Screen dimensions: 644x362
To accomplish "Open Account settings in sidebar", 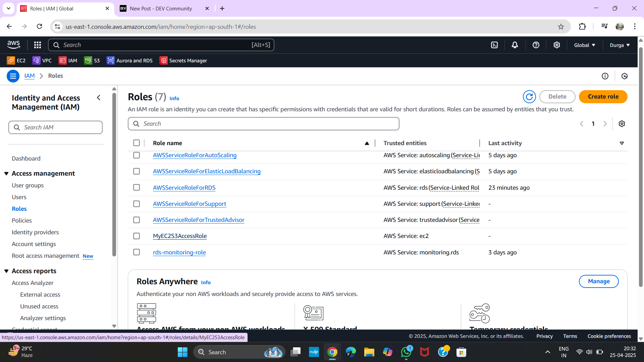I will 34,244.
